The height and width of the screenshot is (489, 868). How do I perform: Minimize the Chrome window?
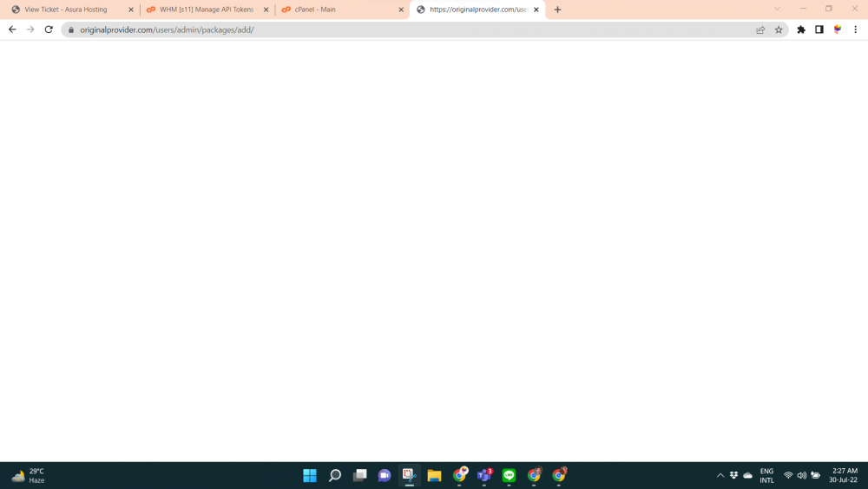pyautogui.click(x=803, y=9)
